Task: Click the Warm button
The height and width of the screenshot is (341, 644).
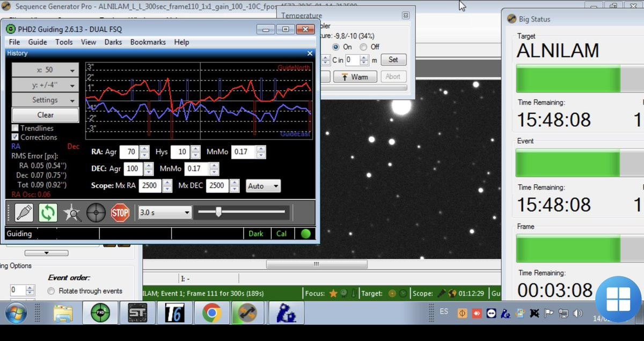Action: pos(355,77)
